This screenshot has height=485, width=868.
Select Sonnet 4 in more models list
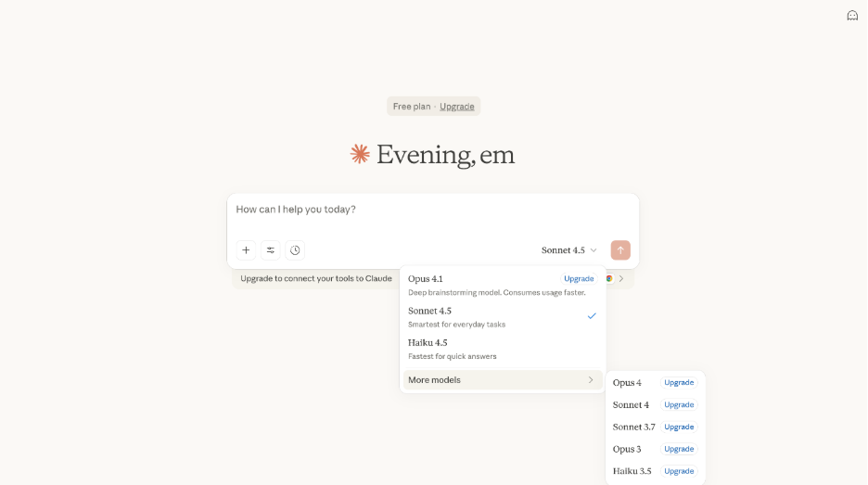coord(655,404)
